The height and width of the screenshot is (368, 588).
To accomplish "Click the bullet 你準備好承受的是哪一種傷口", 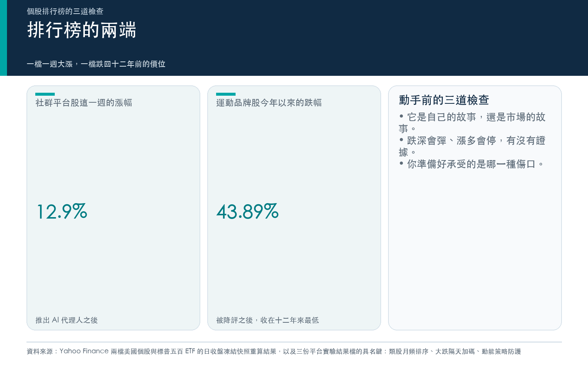I will click(472, 164).
